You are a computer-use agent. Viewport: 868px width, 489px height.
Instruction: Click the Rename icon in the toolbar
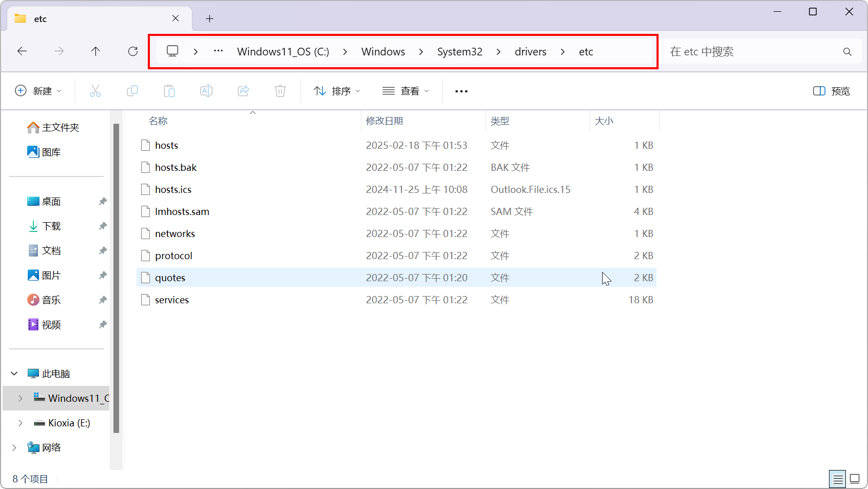(206, 91)
